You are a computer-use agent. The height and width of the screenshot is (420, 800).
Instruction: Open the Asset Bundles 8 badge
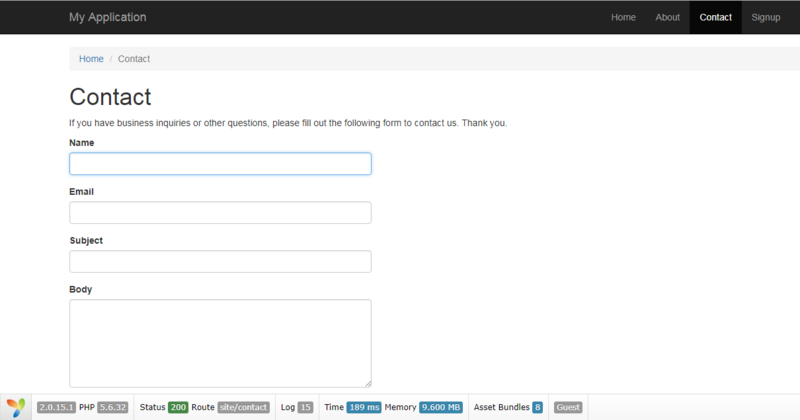[x=537, y=408]
